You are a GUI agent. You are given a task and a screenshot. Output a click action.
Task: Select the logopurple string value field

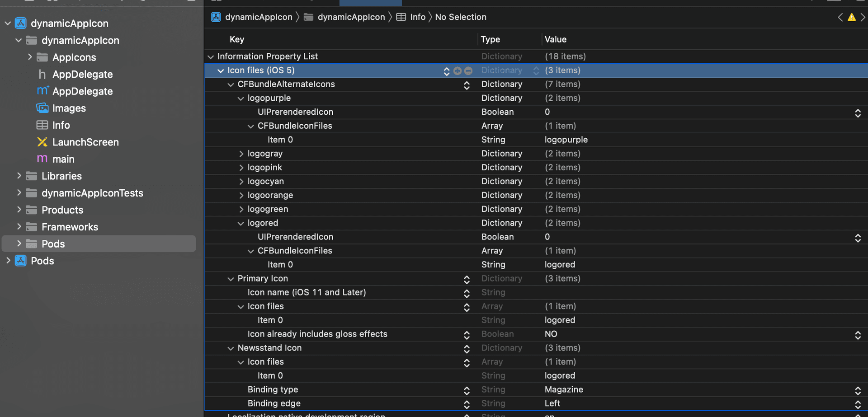[x=566, y=140]
